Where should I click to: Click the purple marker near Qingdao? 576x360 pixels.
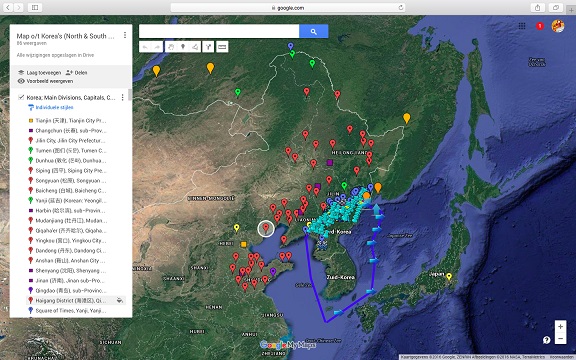click(273, 272)
